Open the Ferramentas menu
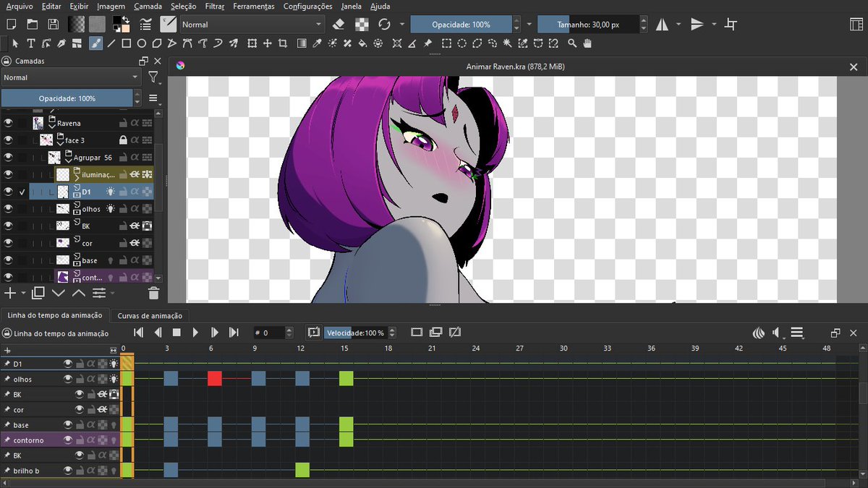 pos(254,6)
